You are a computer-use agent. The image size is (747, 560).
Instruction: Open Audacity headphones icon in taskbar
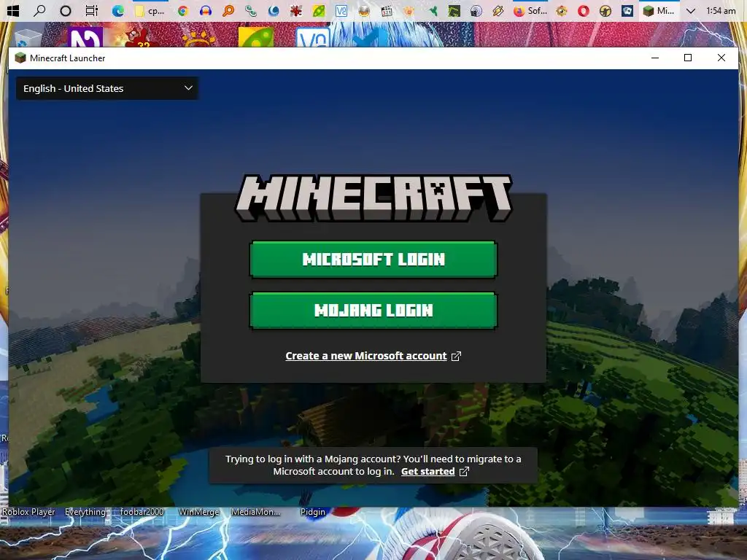pos(205,10)
